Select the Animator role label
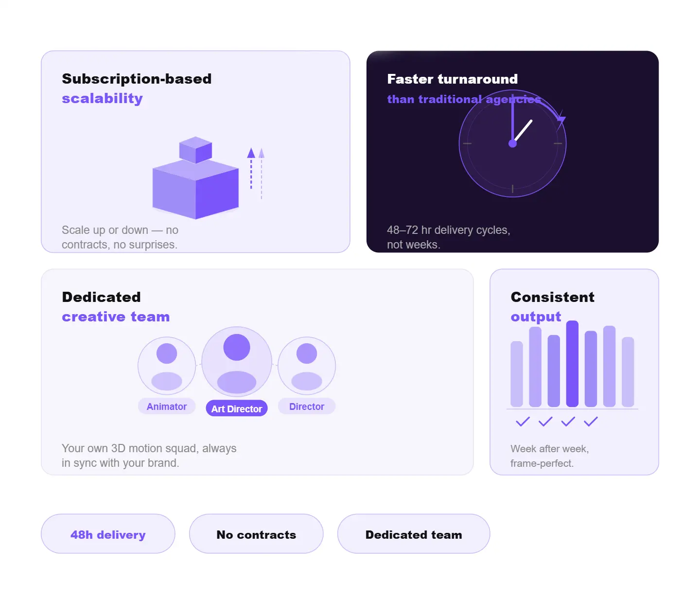The image size is (700, 600). [x=167, y=406]
